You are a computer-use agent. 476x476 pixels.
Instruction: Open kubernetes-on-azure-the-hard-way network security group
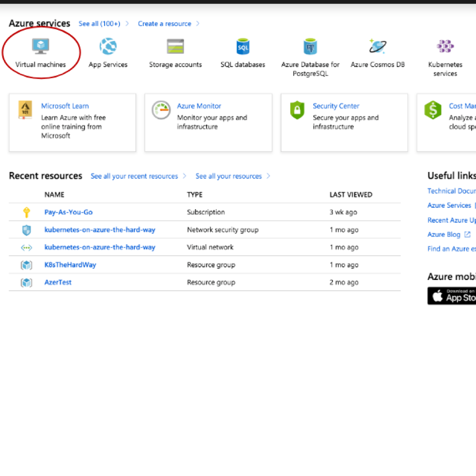coord(100,230)
